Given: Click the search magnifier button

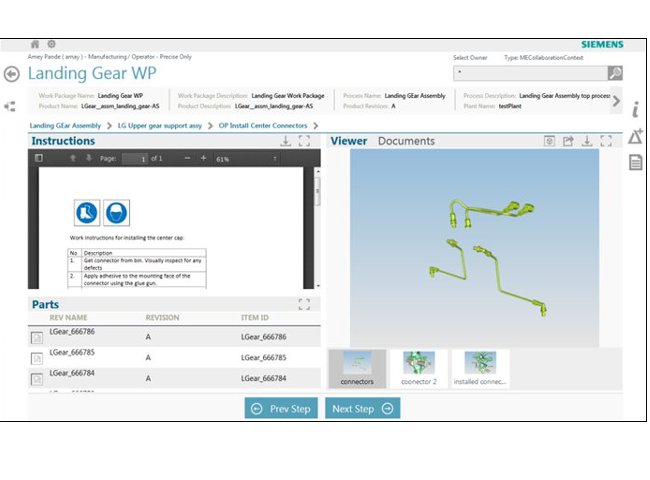Looking at the screenshot, I should pyautogui.click(x=615, y=73).
